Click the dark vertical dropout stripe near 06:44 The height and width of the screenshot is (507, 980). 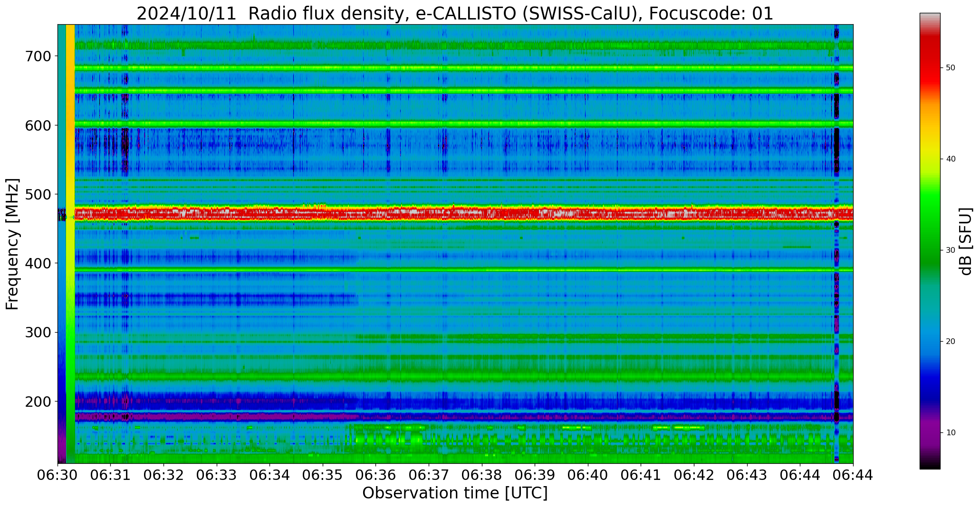point(836,244)
